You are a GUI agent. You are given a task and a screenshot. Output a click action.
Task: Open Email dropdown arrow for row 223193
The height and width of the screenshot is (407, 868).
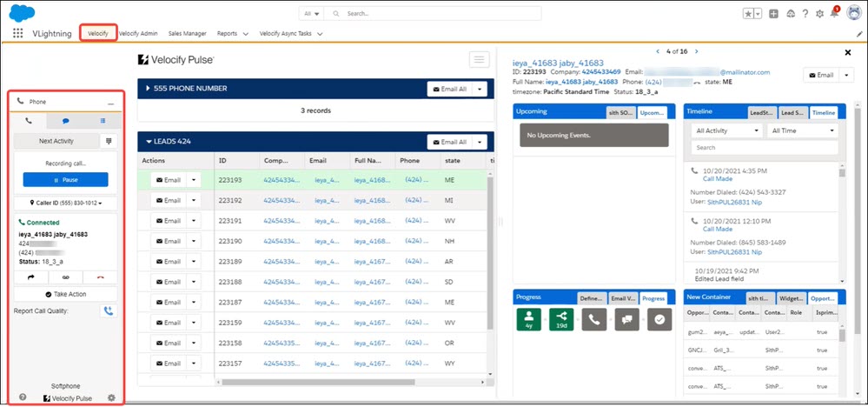194,180
